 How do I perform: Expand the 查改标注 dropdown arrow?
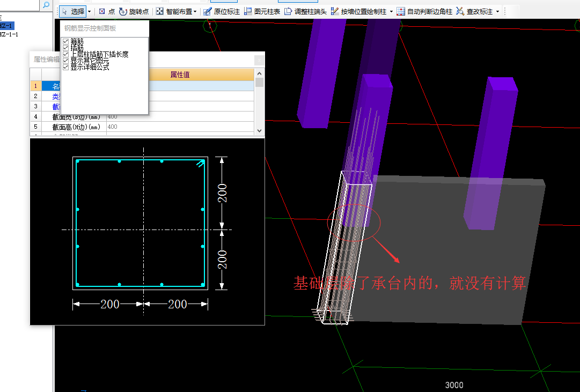click(x=497, y=12)
